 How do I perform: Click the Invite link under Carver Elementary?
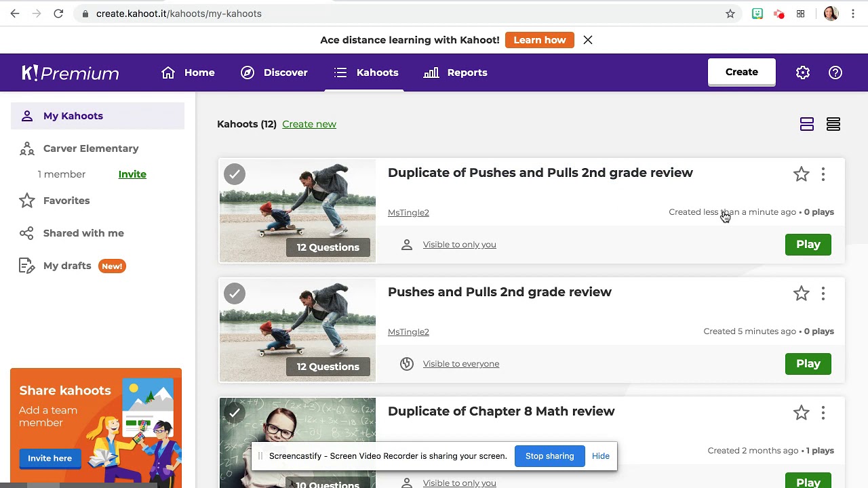coord(132,174)
